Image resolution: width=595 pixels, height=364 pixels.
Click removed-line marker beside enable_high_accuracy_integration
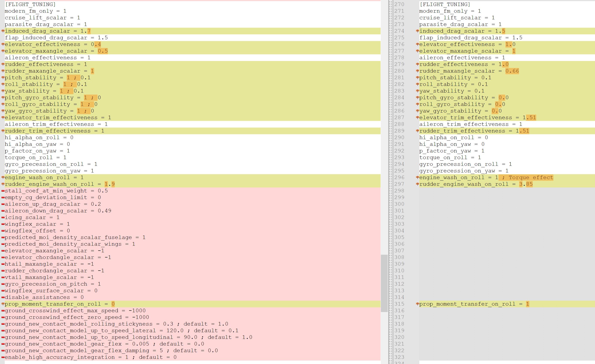tap(3, 357)
